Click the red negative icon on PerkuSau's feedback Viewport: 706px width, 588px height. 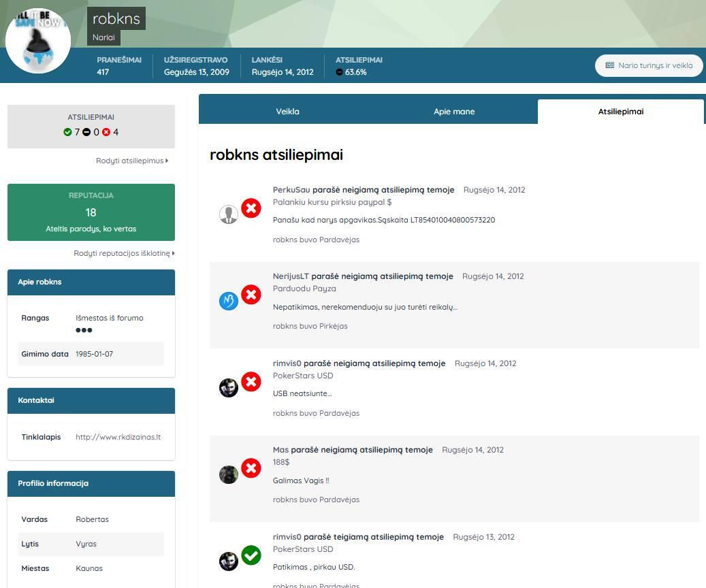[x=251, y=208]
